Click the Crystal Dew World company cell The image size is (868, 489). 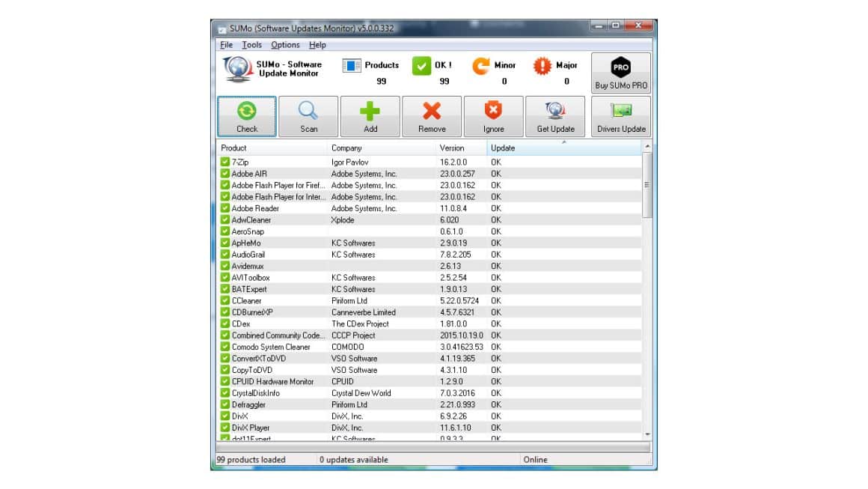tap(361, 393)
